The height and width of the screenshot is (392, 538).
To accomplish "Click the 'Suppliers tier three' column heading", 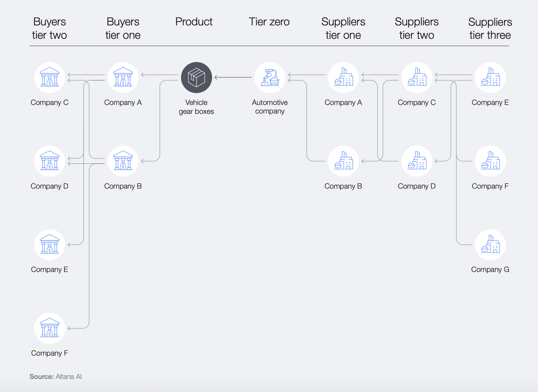I will coord(490,28).
